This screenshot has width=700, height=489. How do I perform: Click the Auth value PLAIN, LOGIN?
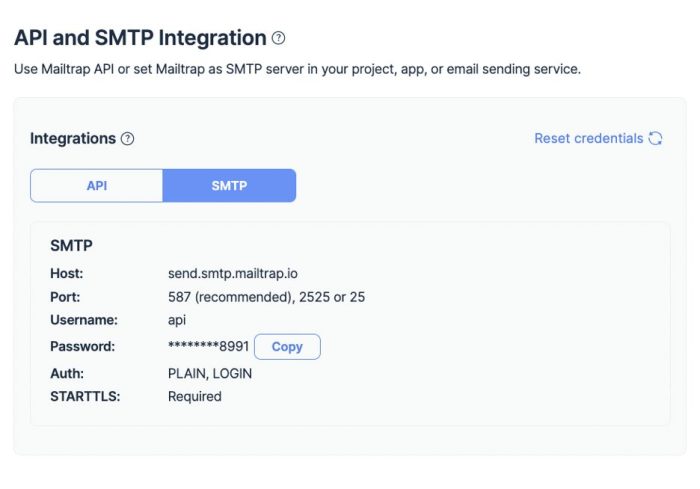point(210,373)
